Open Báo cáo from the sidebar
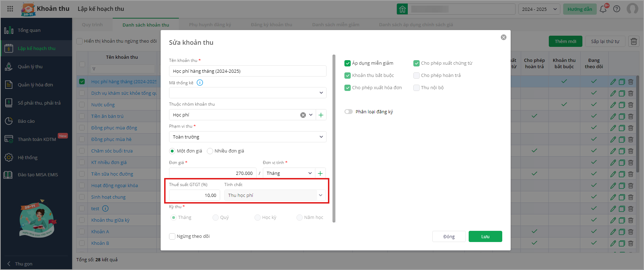 pos(26,121)
